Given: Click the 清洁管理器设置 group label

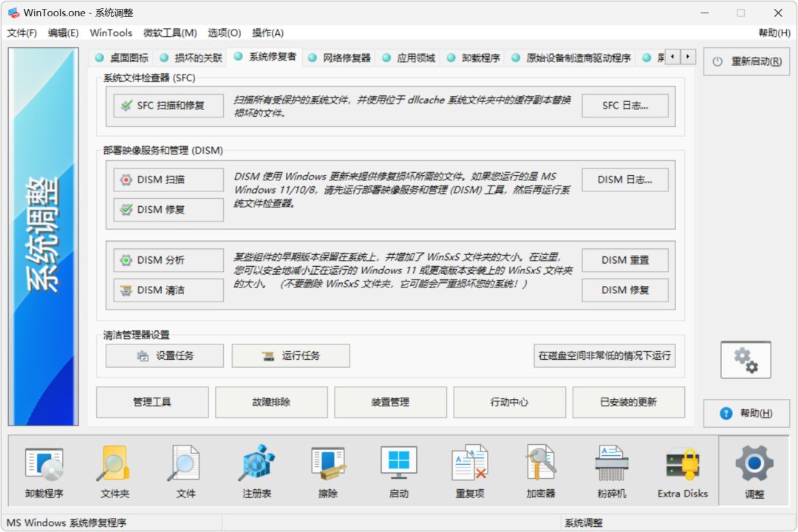Looking at the screenshot, I should pos(137,335).
